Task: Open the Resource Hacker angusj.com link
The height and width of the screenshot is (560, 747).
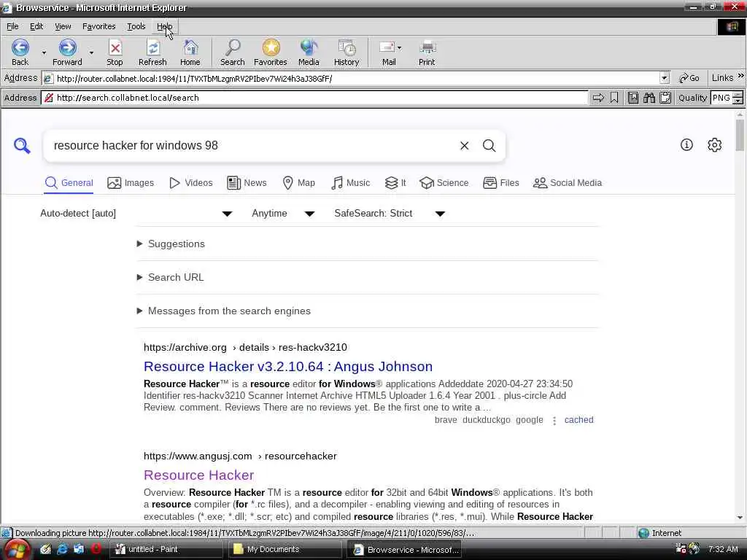Action: coord(198,475)
